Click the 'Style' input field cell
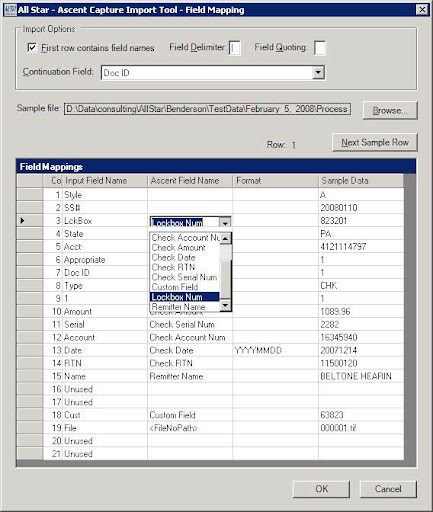Image resolution: width=433 pixels, height=512 pixels. [105, 195]
